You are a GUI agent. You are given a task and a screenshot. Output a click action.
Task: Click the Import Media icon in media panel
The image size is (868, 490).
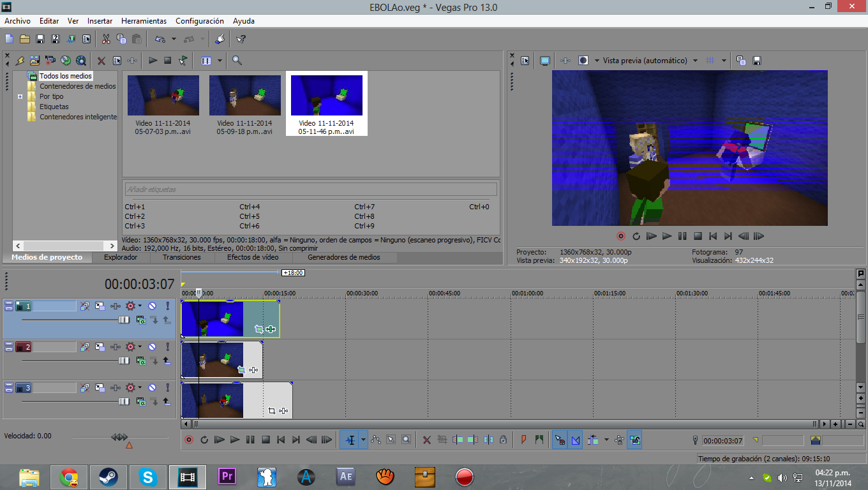[x=19, y=61]
